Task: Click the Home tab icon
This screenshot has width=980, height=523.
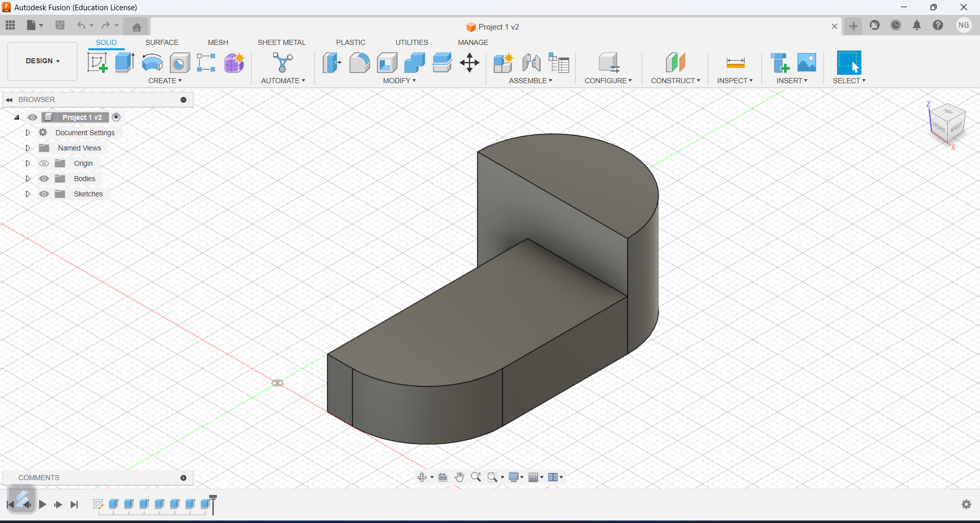Action: point(136,27)
